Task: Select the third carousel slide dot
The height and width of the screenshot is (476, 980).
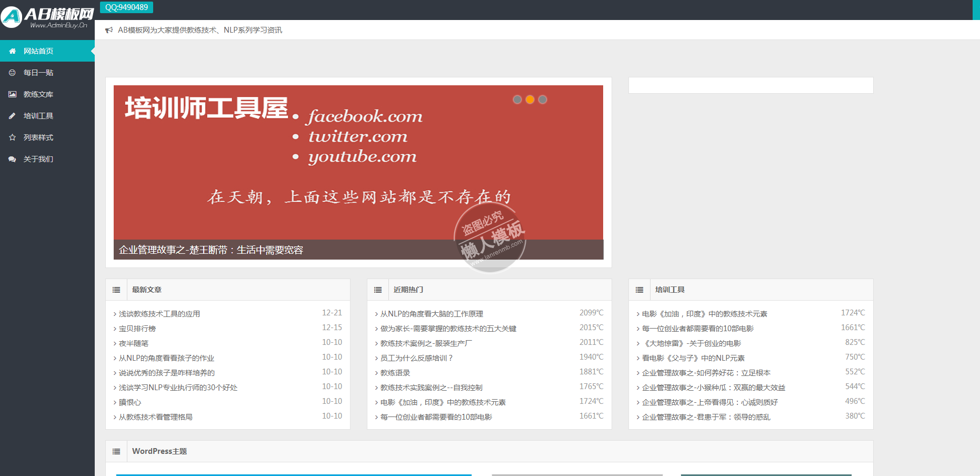Action: 543,100
